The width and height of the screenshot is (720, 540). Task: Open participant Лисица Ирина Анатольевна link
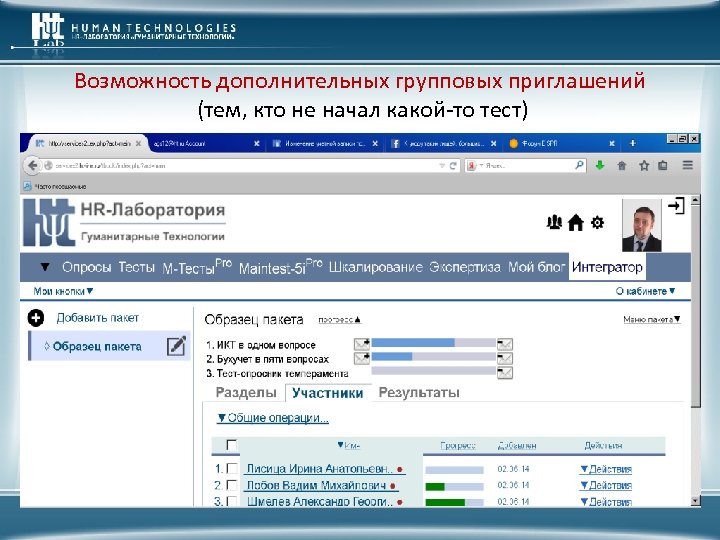320,469
